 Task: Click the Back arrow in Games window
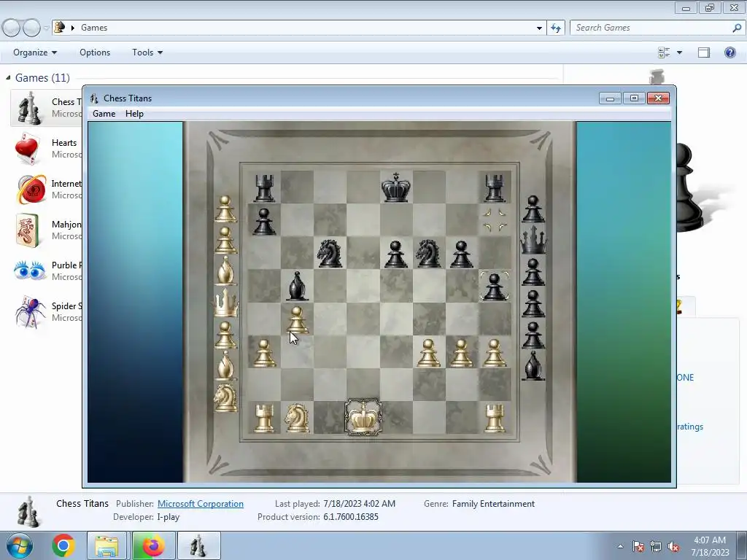11,28
